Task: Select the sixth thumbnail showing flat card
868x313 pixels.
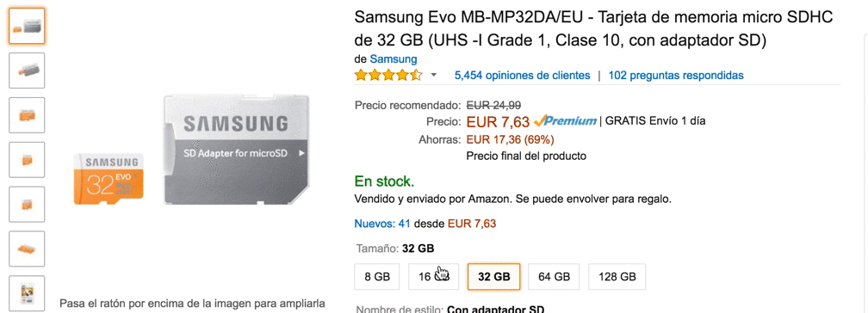Action: 27,249
